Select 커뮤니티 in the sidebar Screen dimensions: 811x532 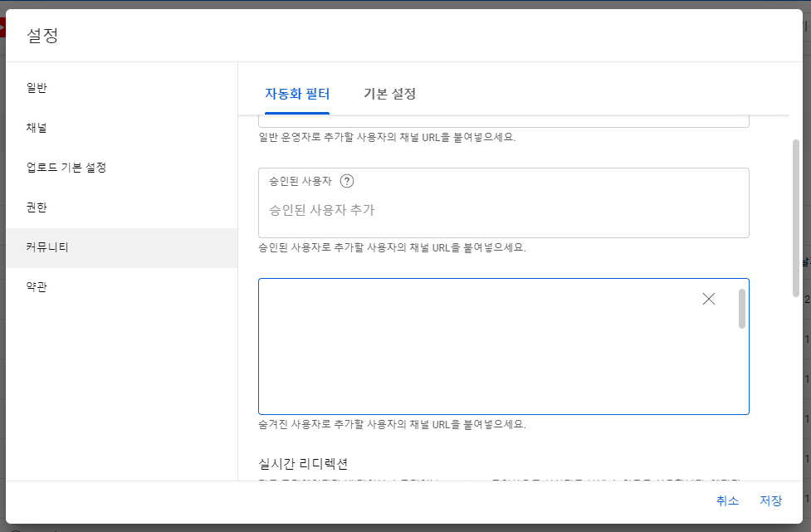[x=47, y=246]
